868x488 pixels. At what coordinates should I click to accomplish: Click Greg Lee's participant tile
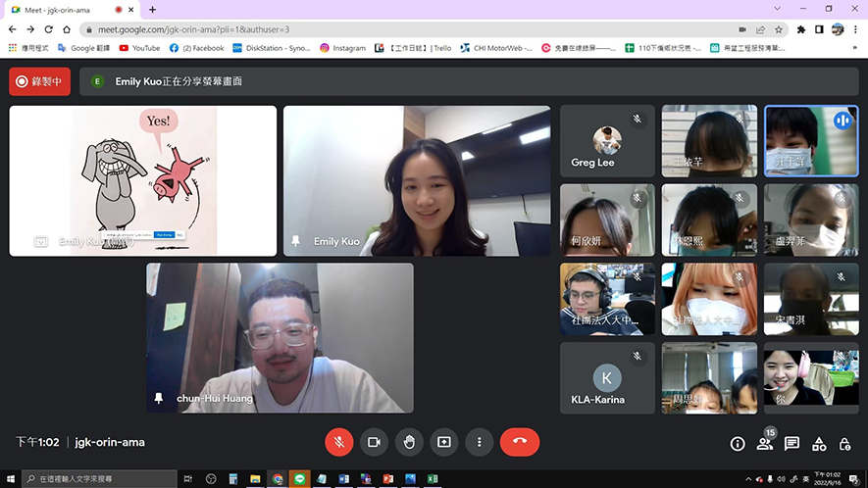(607, 141)
